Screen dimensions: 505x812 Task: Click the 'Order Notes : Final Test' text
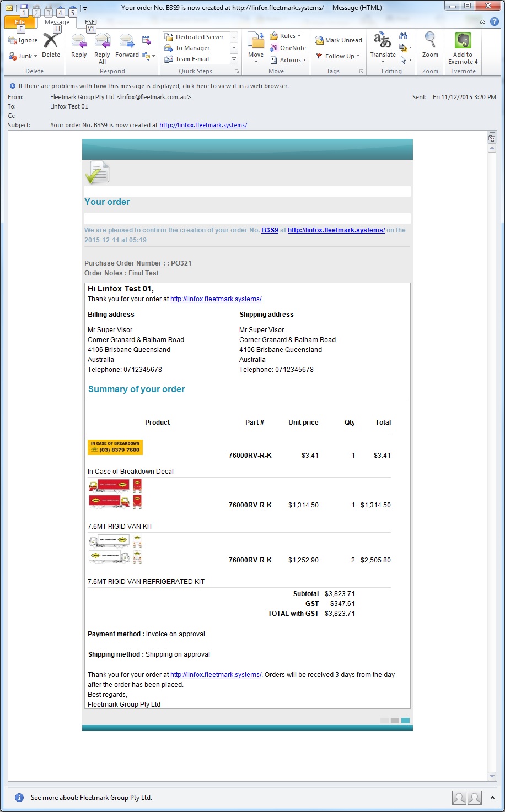[121, 273]
